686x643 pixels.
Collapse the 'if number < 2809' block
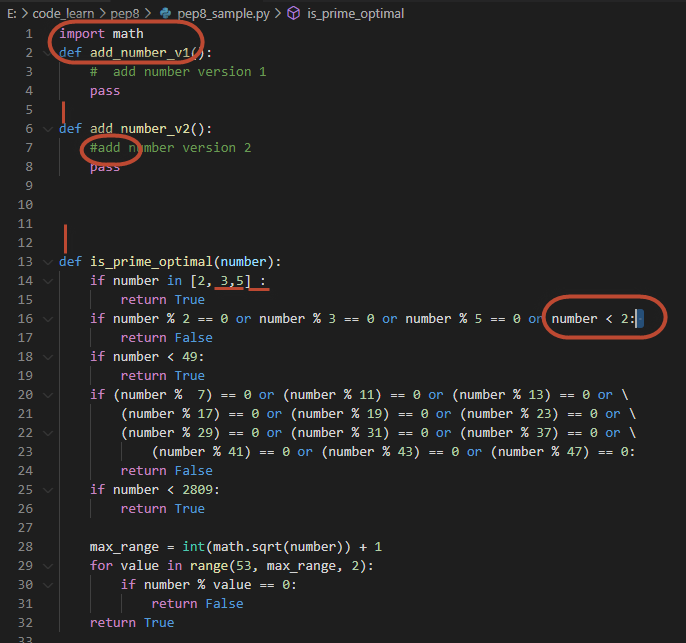tap(46, 490)
